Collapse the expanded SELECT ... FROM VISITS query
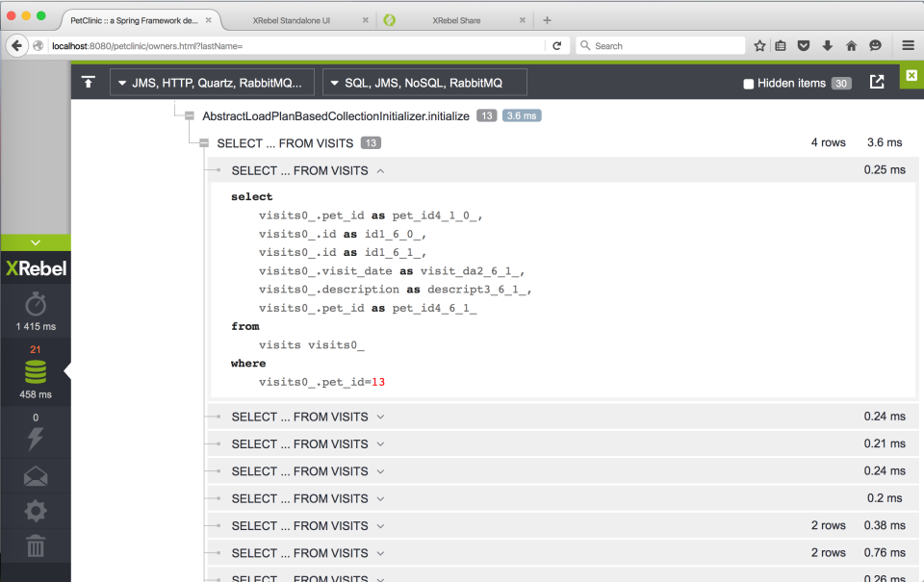Screen dimensions: 924x582 382,170
